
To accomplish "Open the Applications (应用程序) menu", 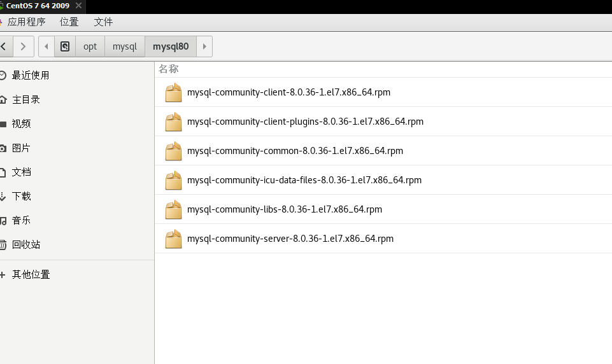I will pos(26,22).
